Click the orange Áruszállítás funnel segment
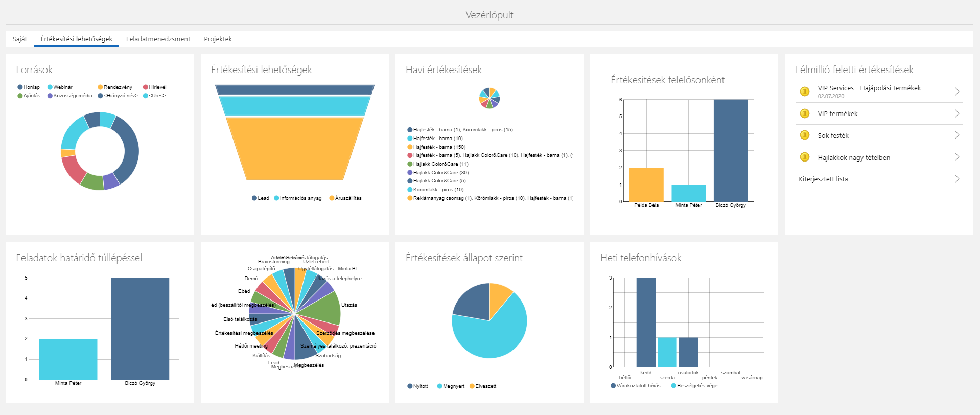 (x=294, y=148)
